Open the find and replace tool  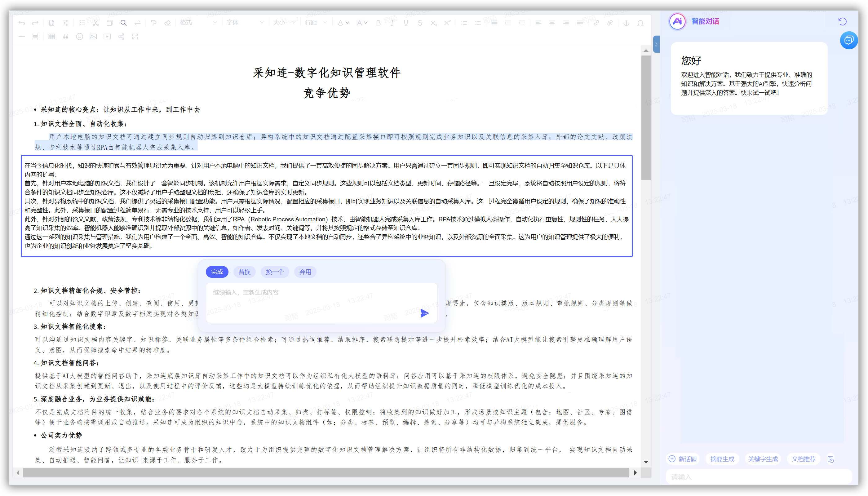[x=137, y=23]
